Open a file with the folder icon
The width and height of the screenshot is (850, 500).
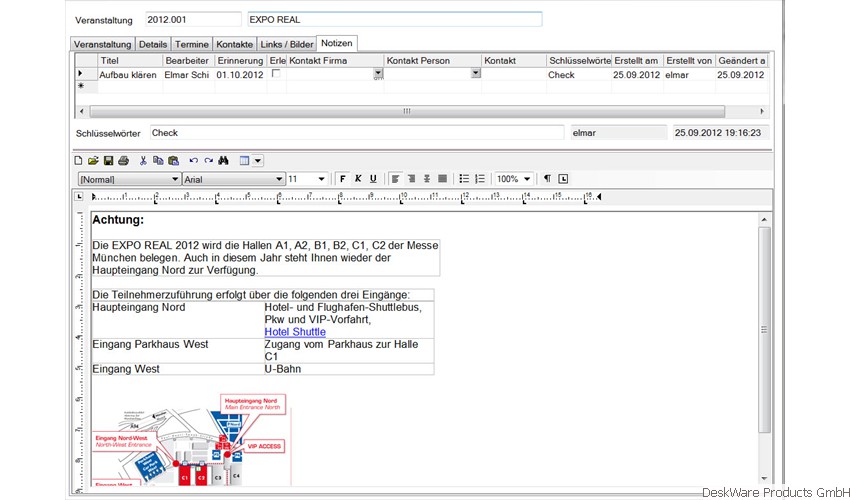coord(93,161)
